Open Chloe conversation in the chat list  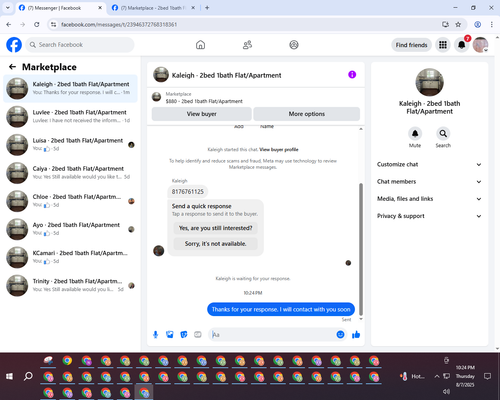click(70, 201)
